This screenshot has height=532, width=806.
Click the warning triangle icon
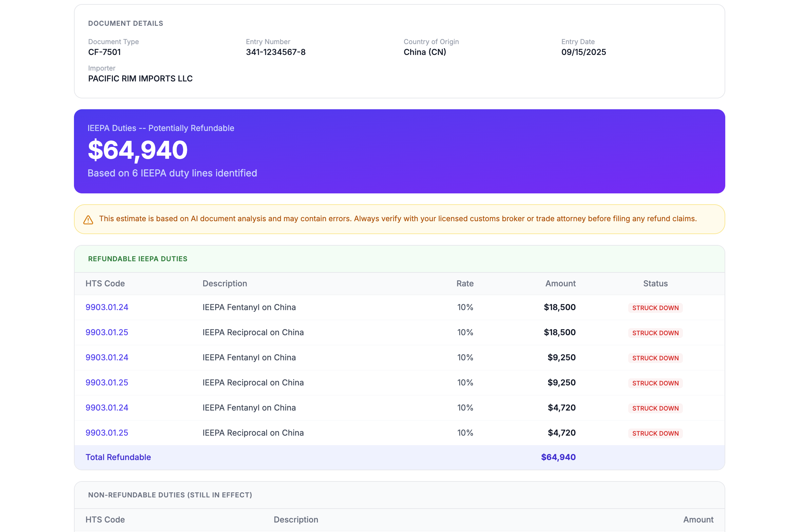(88, 220)
